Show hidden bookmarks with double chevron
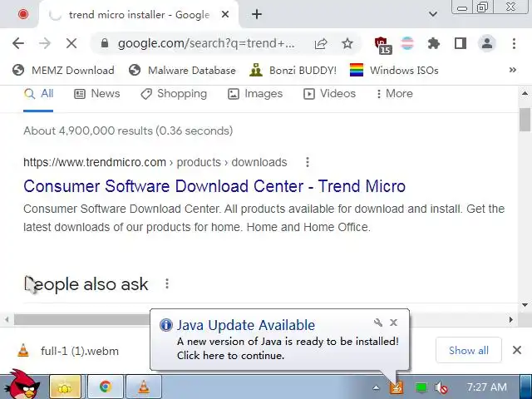This screenshot has width=532, height=399. coord(513,70)
